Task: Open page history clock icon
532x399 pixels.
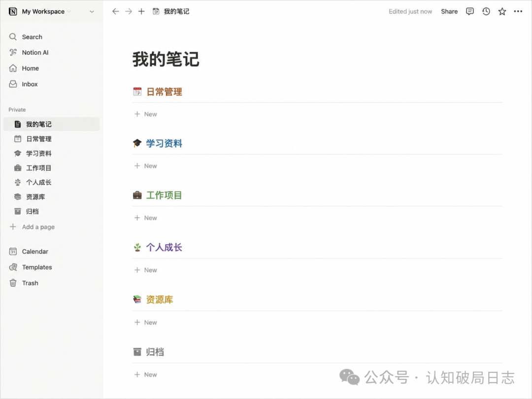Action: point(486,11)
